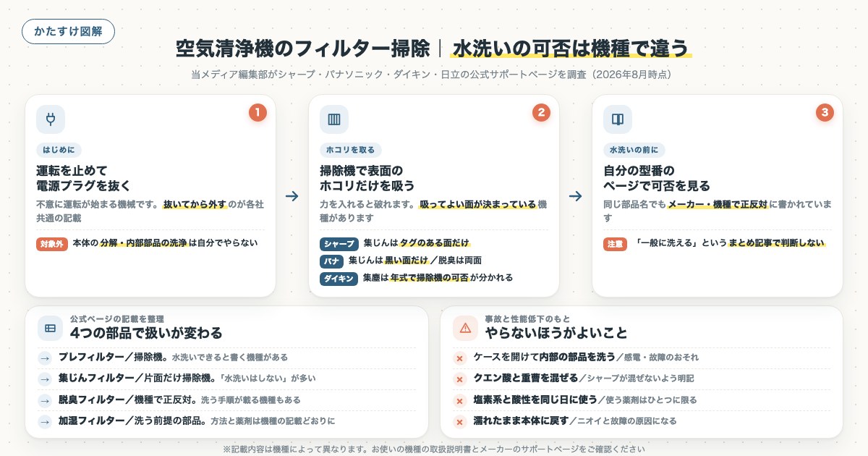Click the X icon beside ケースを開けて内部の部品を洗う

tap(459, 358)
